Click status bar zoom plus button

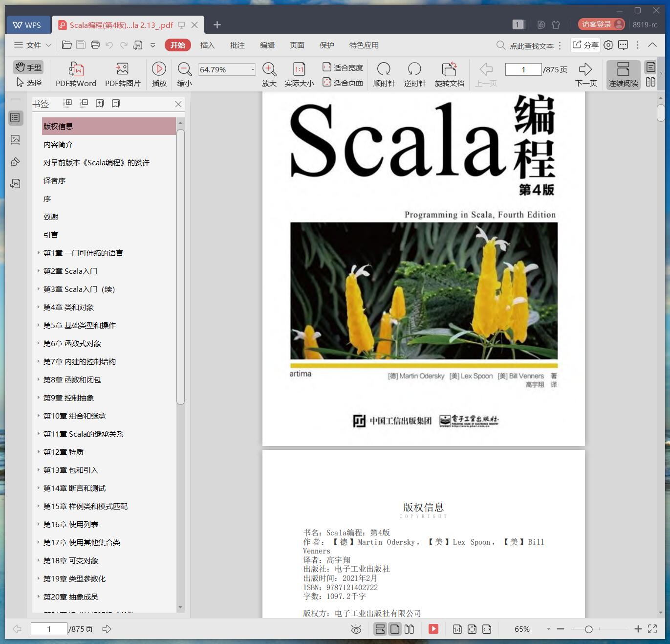[x=638, y=629]
